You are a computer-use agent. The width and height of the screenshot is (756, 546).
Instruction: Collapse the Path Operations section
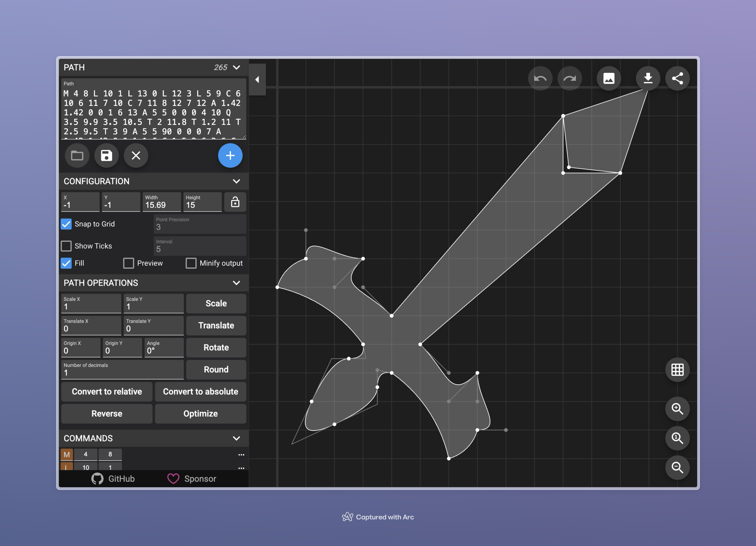click(236, 283)
